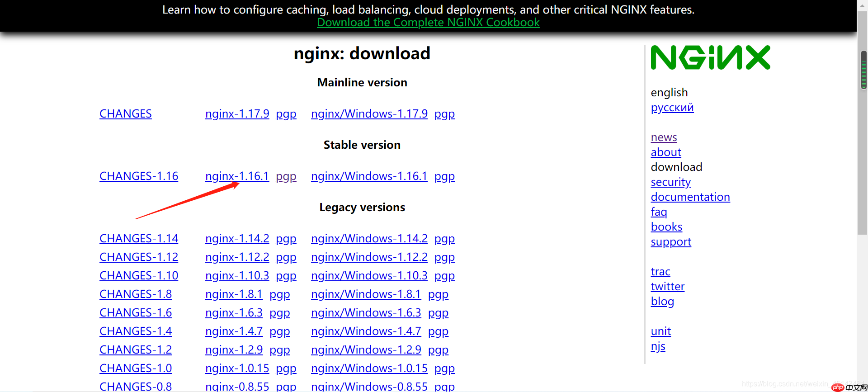Download the nginx-1.8.1 source
Viewport: 868px width, 392px height.
[234, 294]
